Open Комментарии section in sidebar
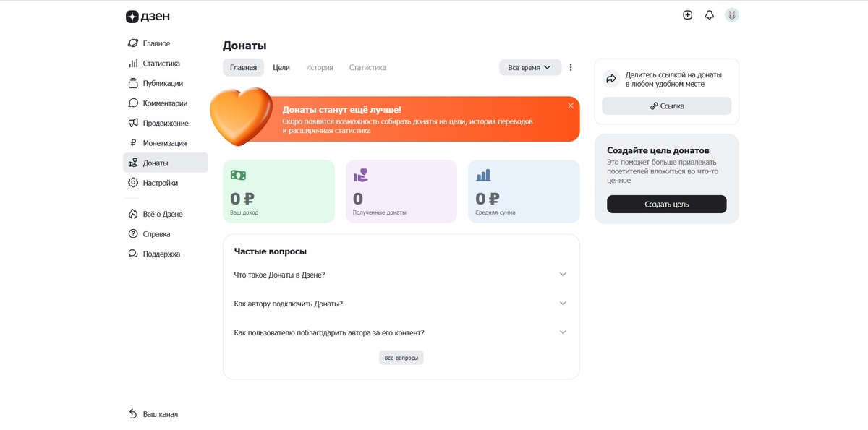868x430 pixels. point(166,103)
